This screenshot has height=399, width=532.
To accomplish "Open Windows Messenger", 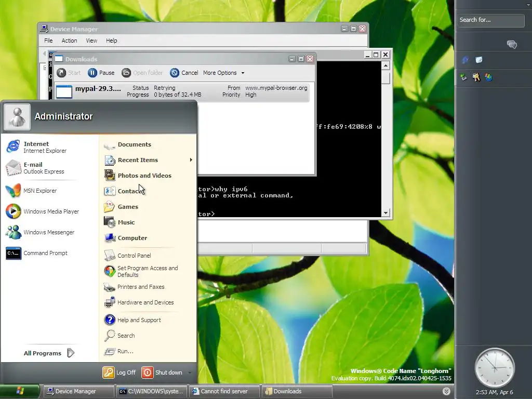I will pyautogui.click(x=41, y=232).
